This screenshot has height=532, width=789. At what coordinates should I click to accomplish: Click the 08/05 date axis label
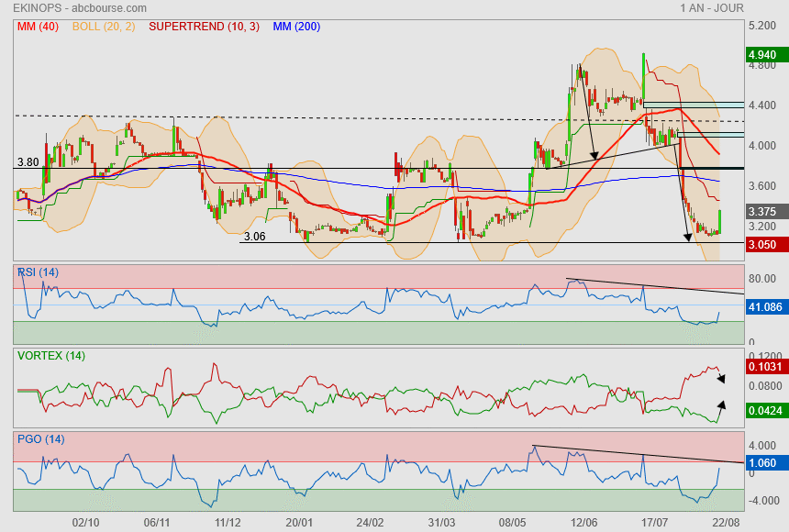click(x=512, y=523)
